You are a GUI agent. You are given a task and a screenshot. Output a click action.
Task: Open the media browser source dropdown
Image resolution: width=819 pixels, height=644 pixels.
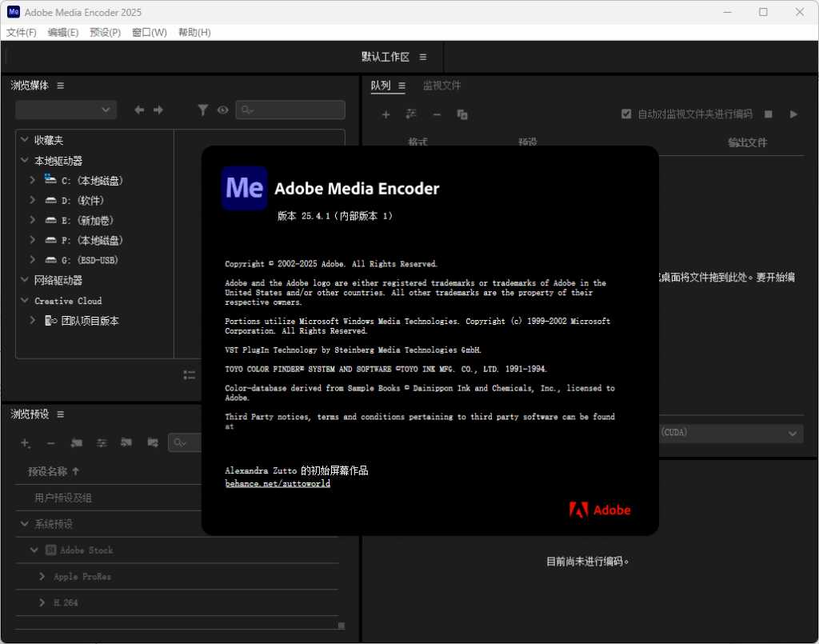click(x=66, y=110)
